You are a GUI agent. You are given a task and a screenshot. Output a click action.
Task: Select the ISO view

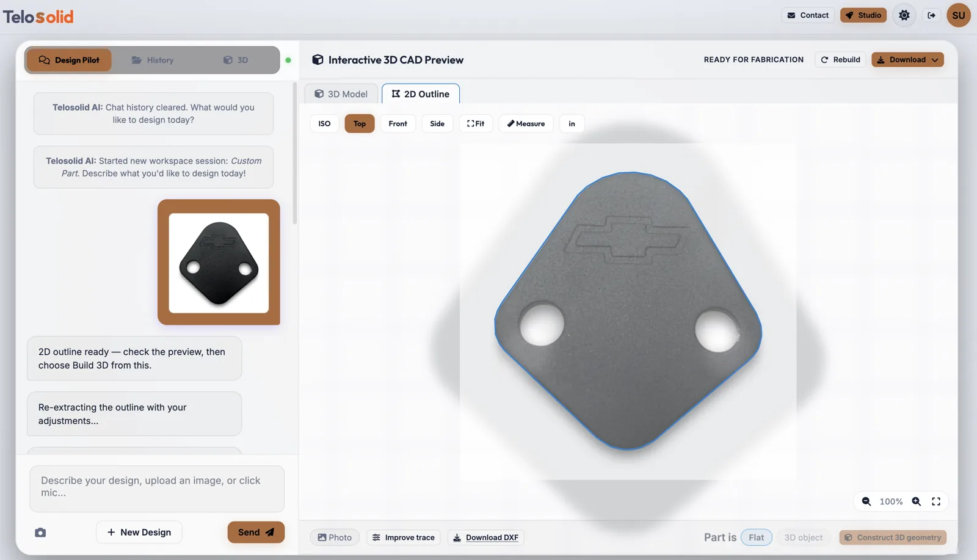[x=324, y=123]
